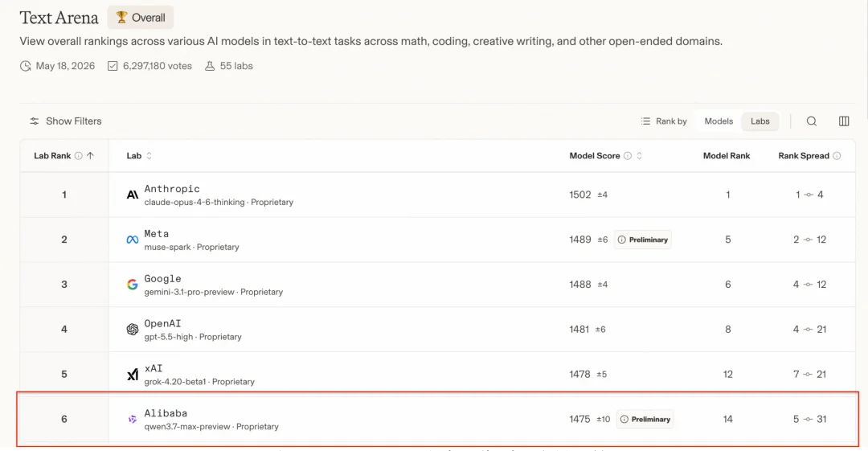Sort by Model Score chevrons
The width and height of the screenshot is (868, 451).
coord(640,156)
